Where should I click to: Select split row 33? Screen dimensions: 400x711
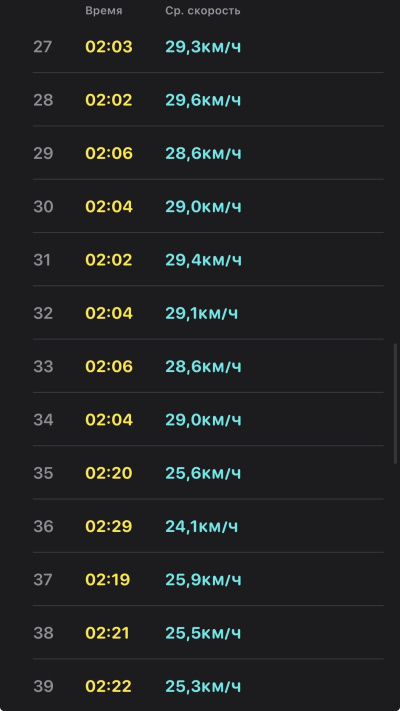208,366
